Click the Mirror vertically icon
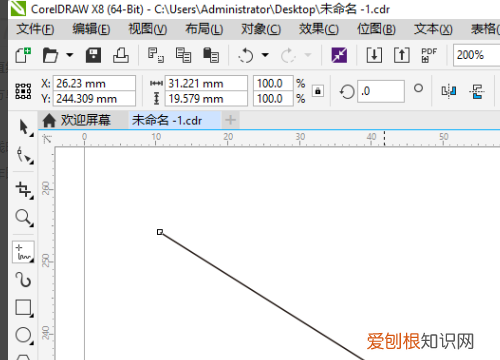Viewport: 500px width, 360px height. [477, 91]
